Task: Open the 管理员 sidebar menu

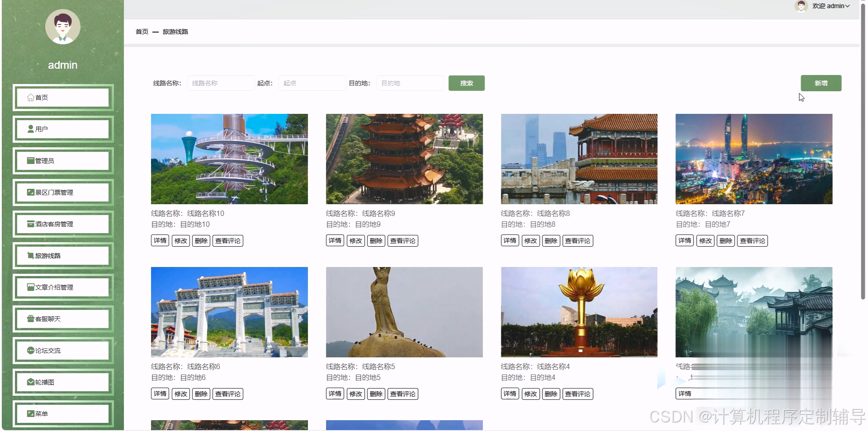Action: [x=63, y=161]
